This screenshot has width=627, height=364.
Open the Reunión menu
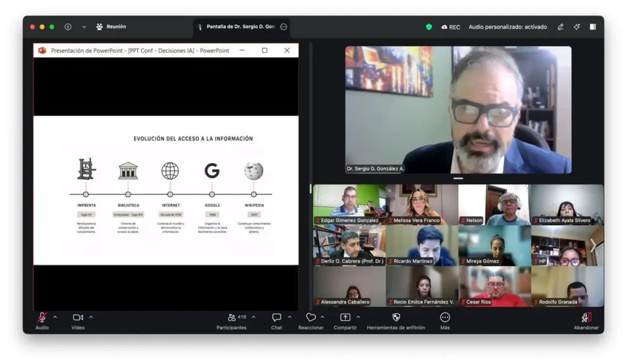coord(111,27)
